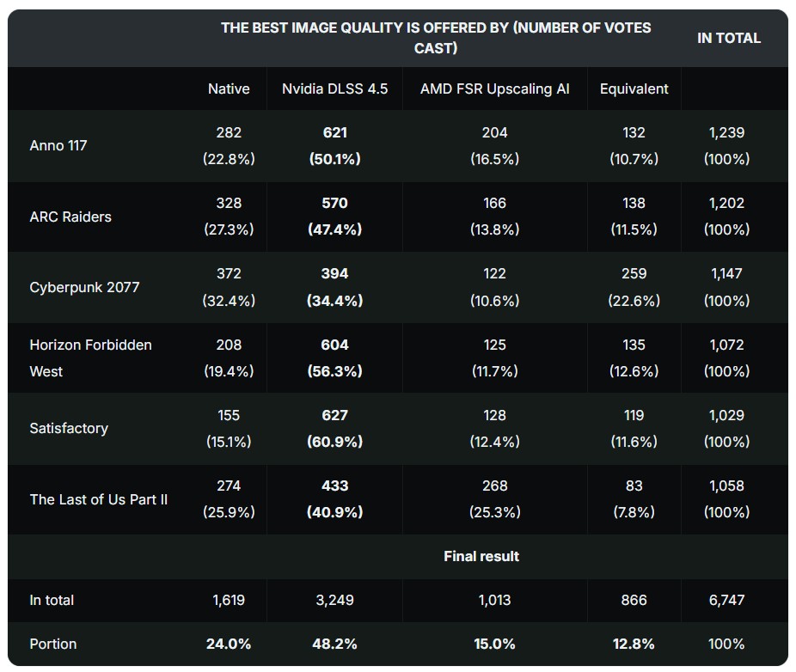
Task: Click the IN TOTAL header cell
Action: tap(728, 38)
